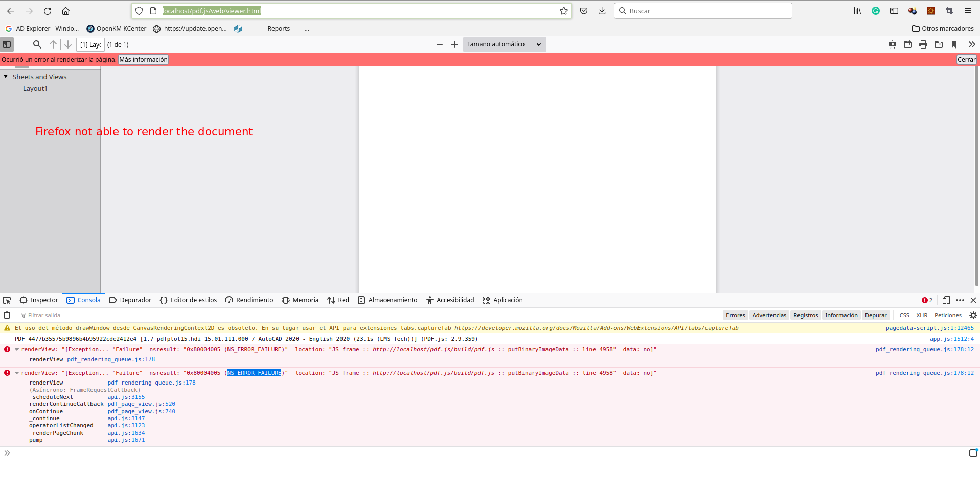This screenshot has height=478, width=980.
Task: Save page to Pocket
Action: click(584, 11)
